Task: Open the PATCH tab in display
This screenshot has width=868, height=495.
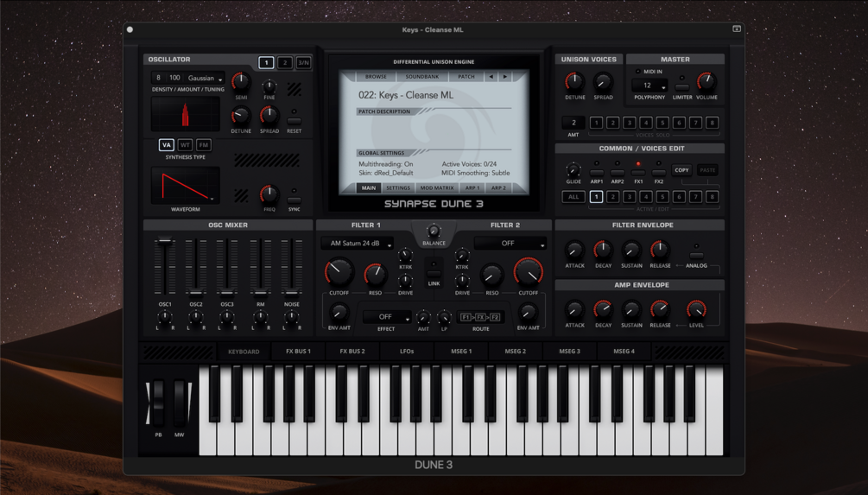Action: [x=466, y=77]
